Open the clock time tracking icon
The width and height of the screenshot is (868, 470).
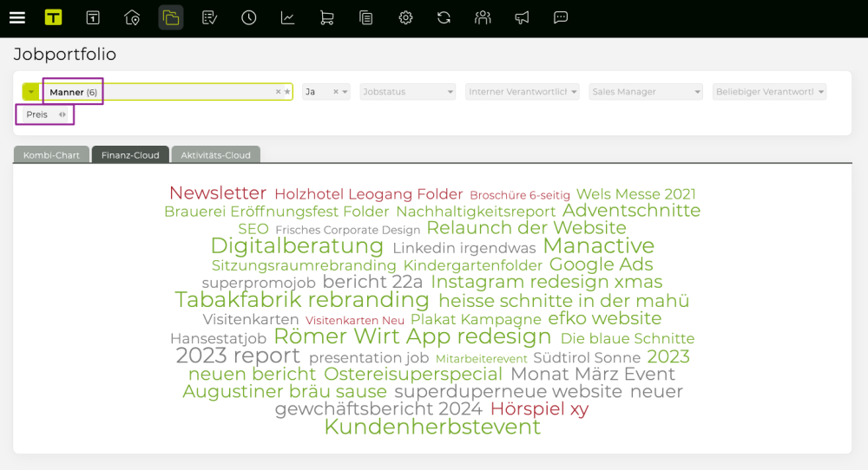coord(248,17)
